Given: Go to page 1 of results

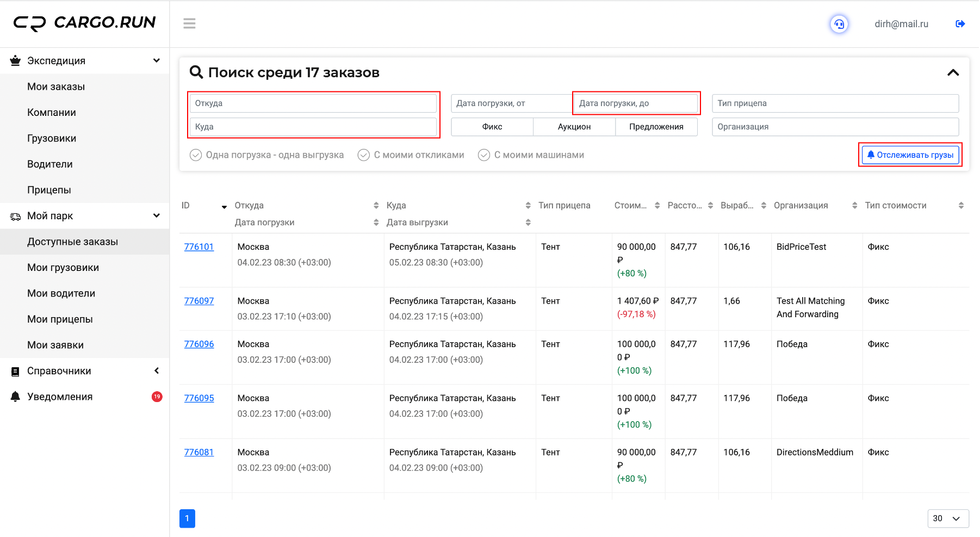Looking at the screenshot, I should pyautogui.click(x=187, y=519).
